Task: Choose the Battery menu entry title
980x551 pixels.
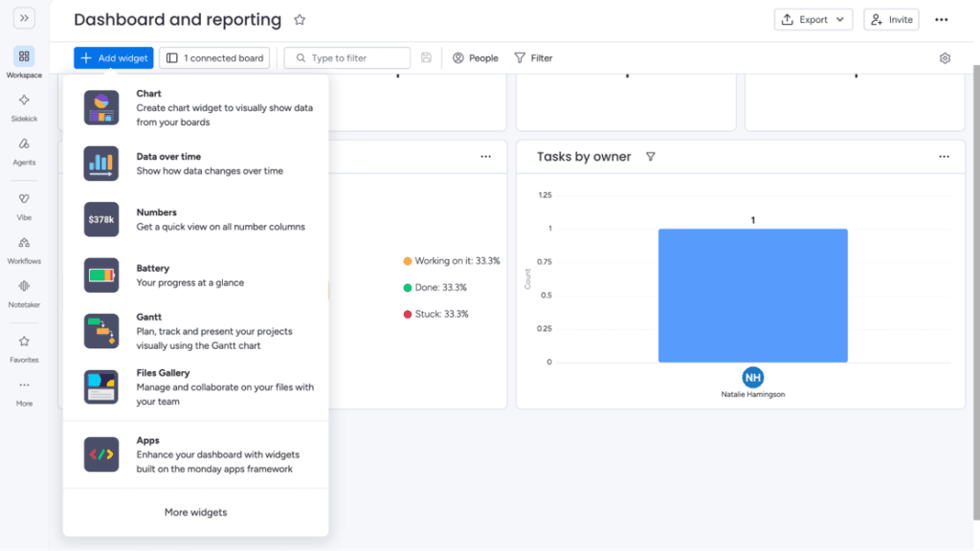Action: click(152, 268)
